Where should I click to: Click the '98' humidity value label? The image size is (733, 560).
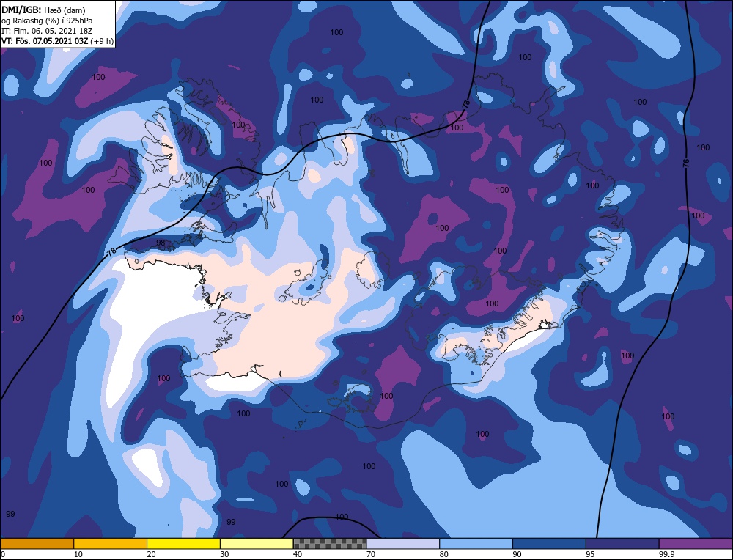pyautogui.click(x=161, y=243)
